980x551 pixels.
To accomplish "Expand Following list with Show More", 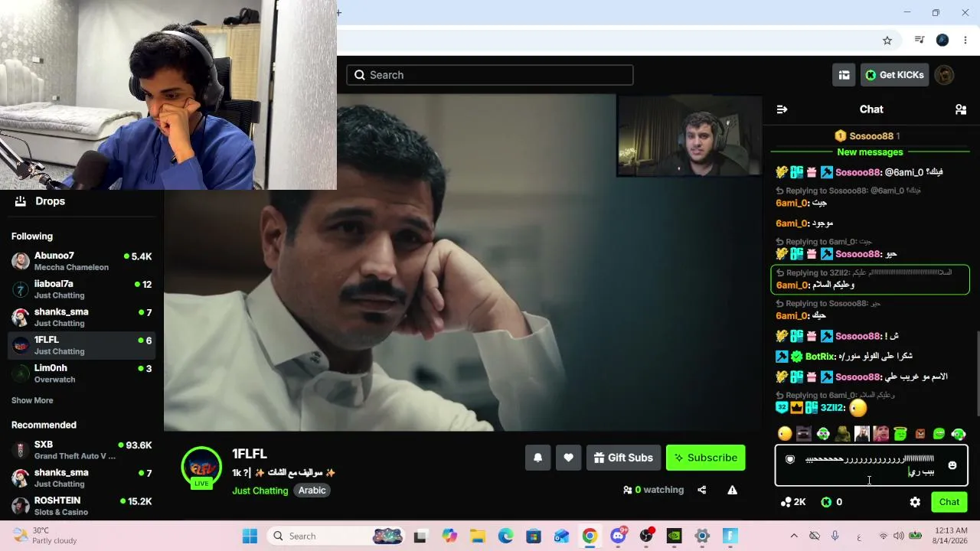I will [x=32, y=400].
